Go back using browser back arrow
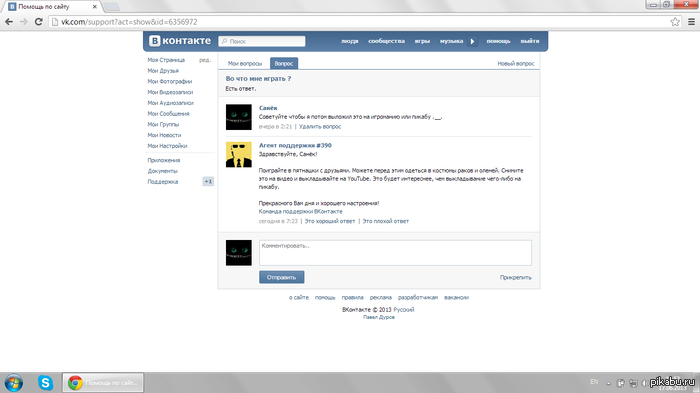The image size is (700, 393). [x=9, y=21]
